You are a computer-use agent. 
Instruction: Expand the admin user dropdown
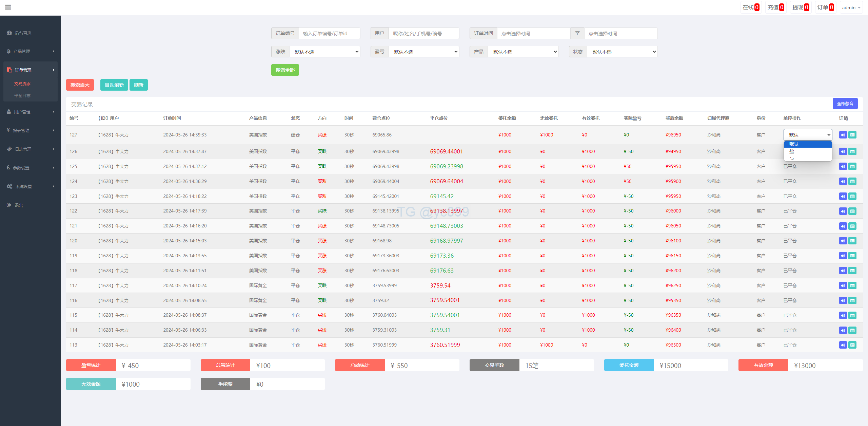(x=851, y=7)
